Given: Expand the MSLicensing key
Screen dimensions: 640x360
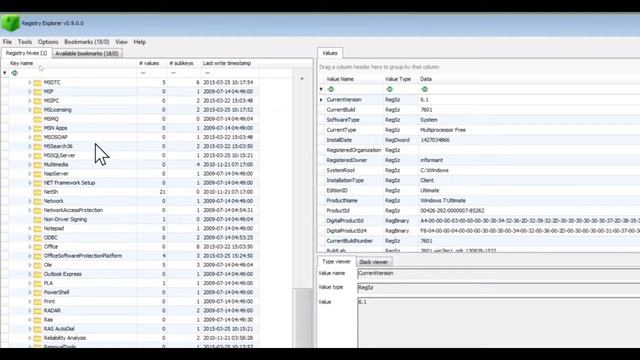Looking at the screenshot, I should point(30,110).
